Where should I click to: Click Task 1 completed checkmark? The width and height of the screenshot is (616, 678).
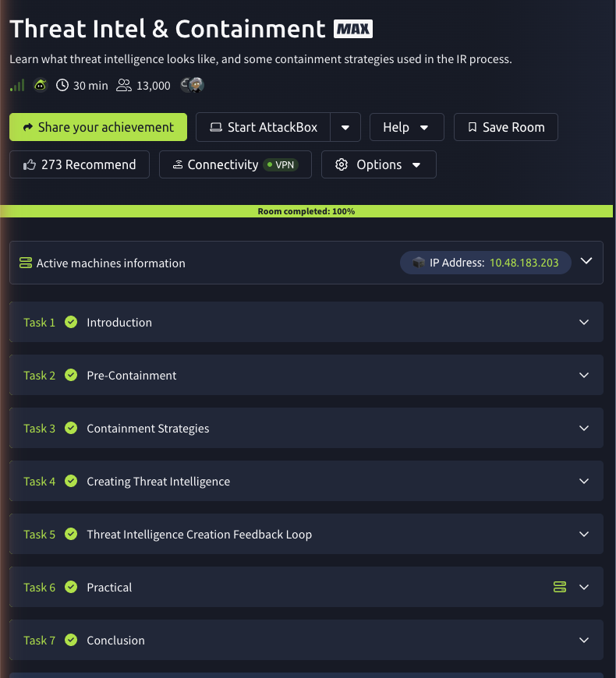pyautogui.click(x=71, y=322)
